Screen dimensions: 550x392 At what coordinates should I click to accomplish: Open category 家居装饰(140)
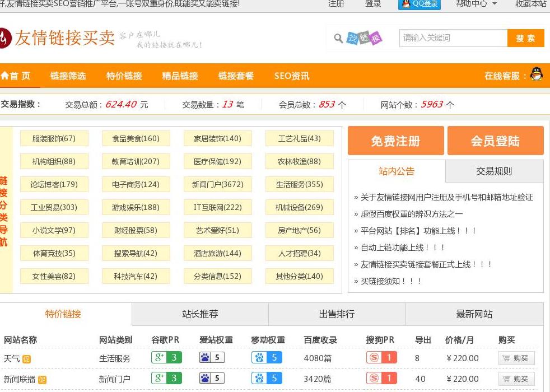(x=217, y=138)
